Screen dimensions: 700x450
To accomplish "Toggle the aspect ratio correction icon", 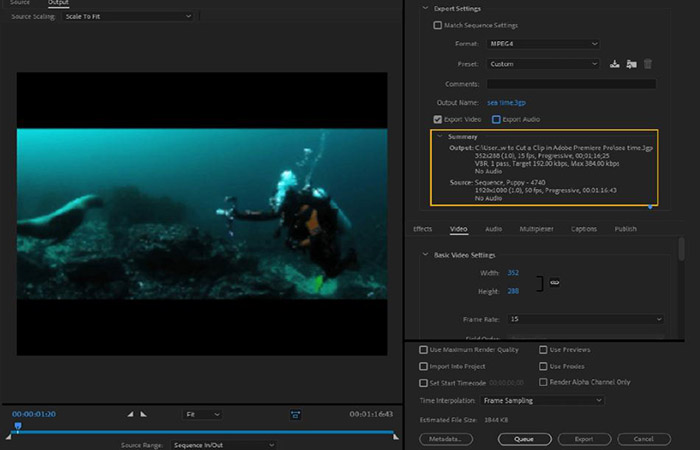I will pos(296,415).
